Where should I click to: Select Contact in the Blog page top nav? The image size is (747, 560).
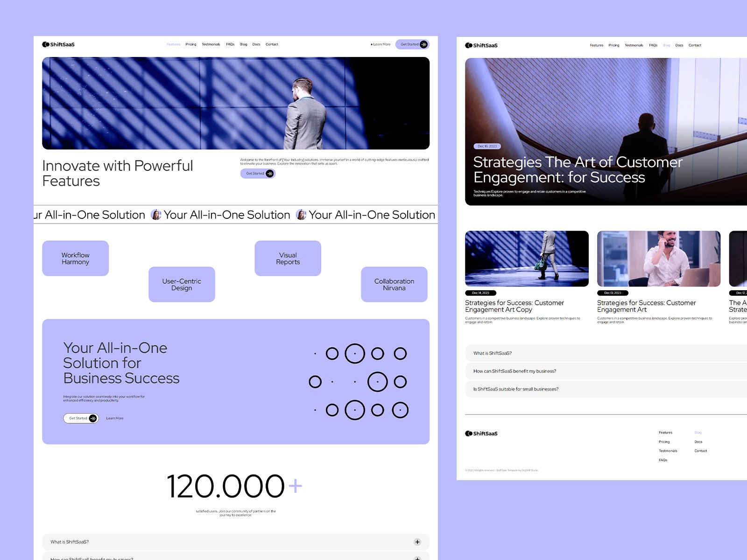695,45
